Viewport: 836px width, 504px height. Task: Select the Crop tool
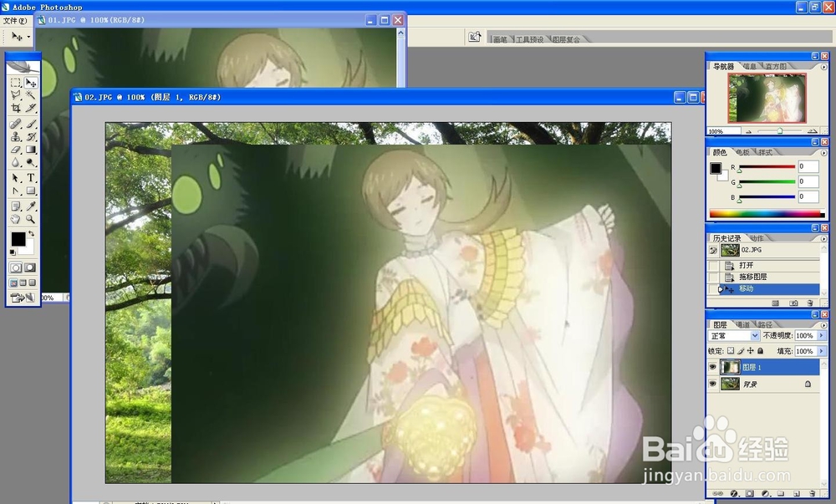click(x=16, y=108)
